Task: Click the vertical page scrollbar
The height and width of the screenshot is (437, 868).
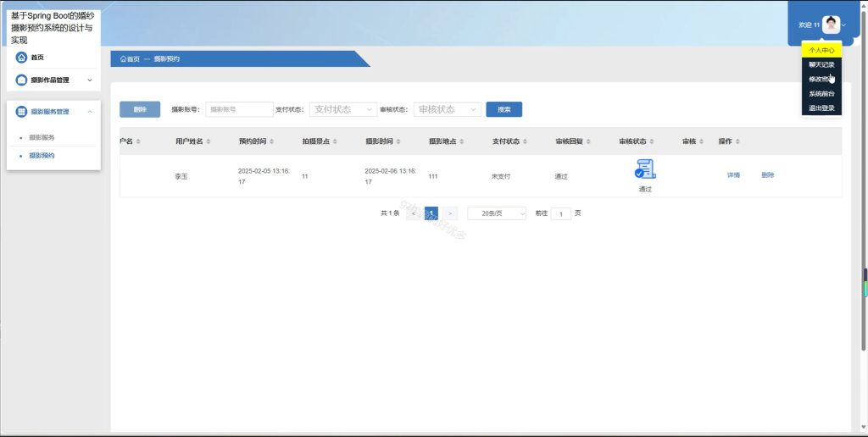Action: tap(864, 183)
